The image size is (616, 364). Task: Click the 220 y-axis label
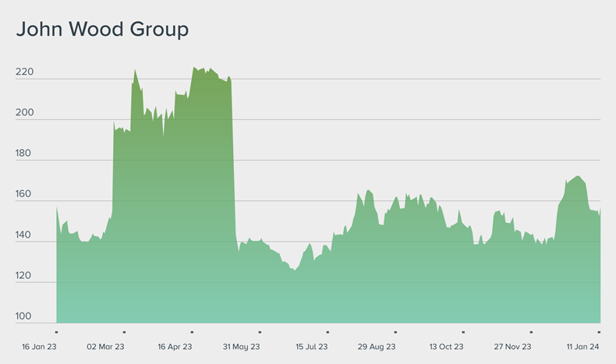click(x=24, y=72)
